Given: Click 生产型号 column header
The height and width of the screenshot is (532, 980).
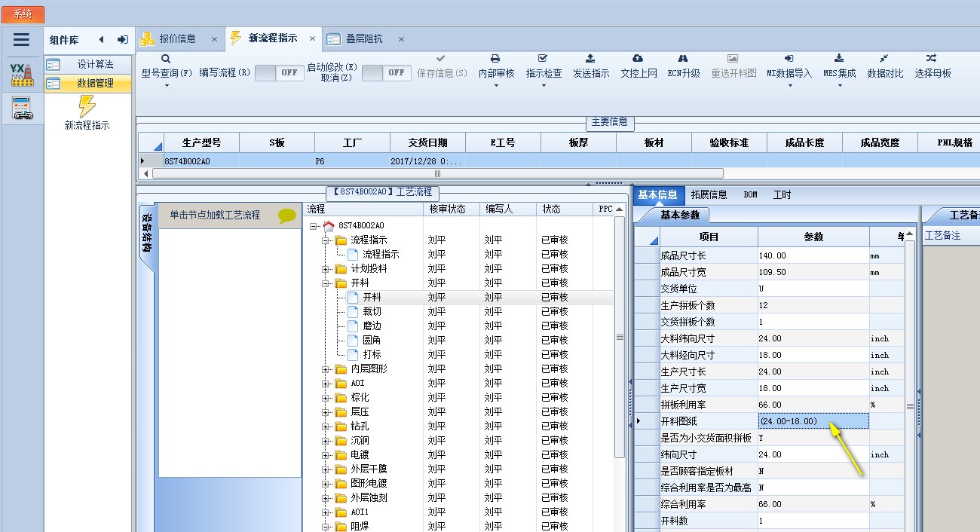Looking at the screenshot, I should (202, 142).
